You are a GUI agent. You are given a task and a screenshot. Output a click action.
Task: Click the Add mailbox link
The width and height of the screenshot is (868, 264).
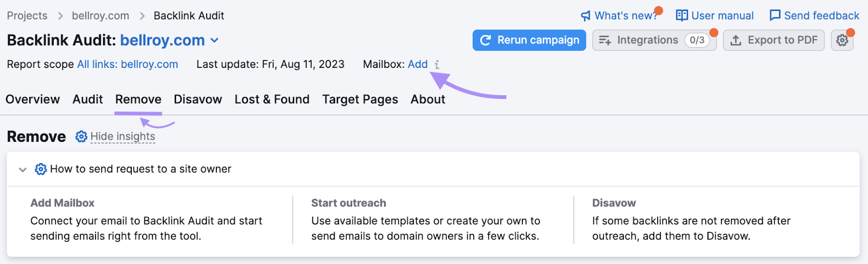pyautogui.click(x=417, y=65)
